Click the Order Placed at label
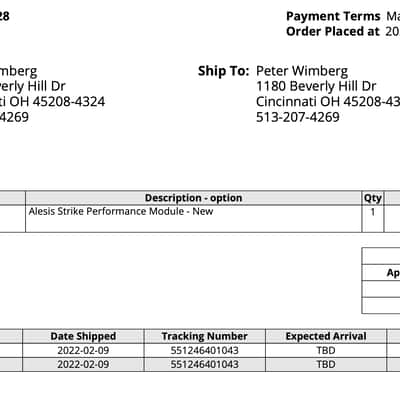 click(x=333, y=32)
